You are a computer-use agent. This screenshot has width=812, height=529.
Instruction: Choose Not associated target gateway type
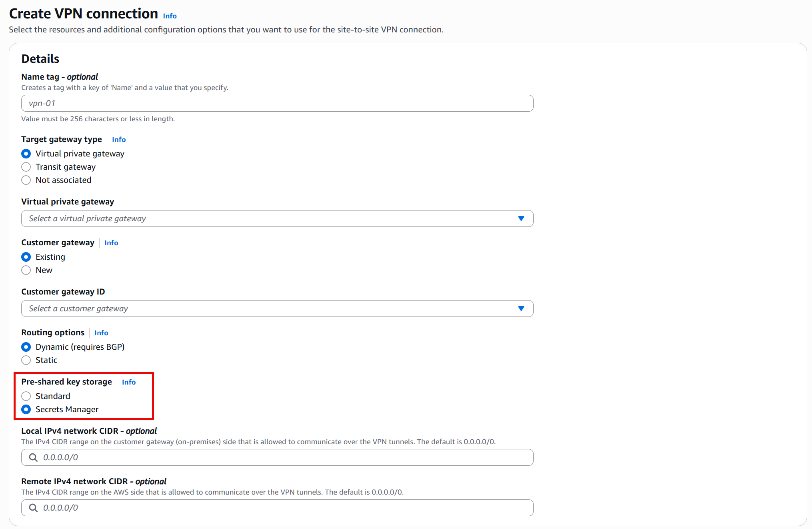point(26,180)
